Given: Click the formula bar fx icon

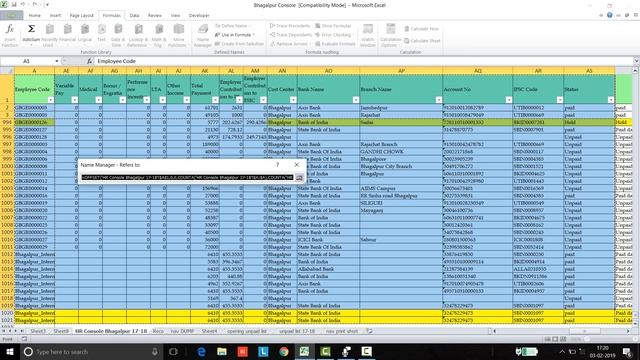Looking at the screenshot, I should [89, 61].
